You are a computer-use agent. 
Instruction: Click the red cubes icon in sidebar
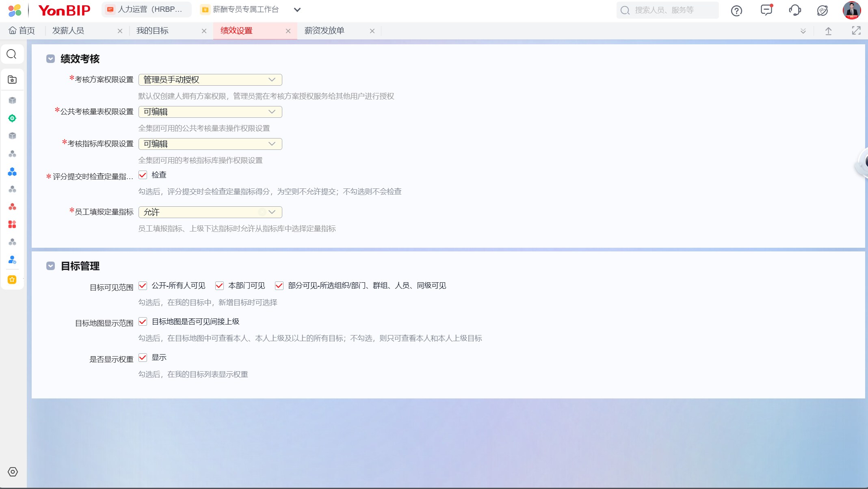coord(12,207)
